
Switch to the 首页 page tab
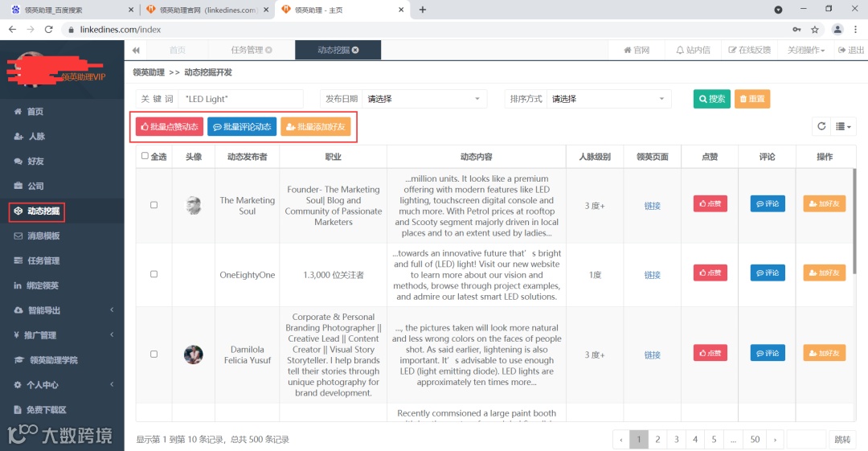(x=177, y=50)
